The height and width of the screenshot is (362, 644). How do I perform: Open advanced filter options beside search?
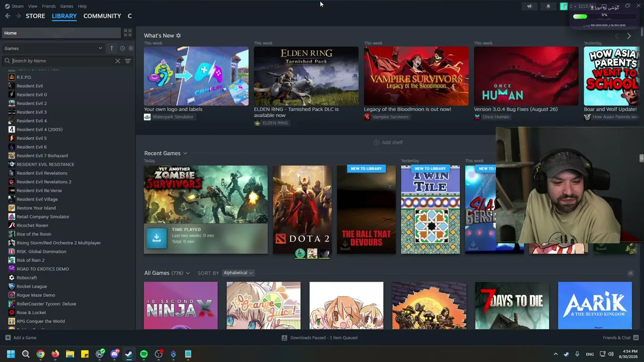click(x=128, y=61)
